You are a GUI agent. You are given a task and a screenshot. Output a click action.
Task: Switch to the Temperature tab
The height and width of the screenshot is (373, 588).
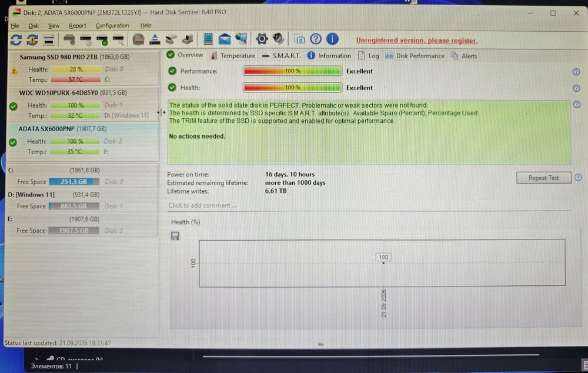tap(233, 55)
